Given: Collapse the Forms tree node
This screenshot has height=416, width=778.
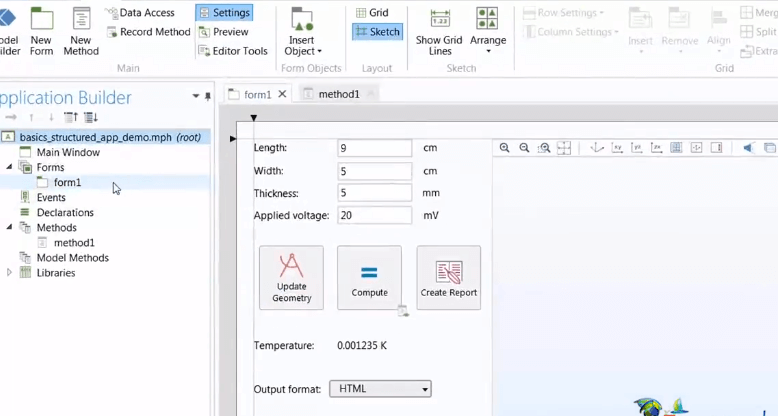Looking at the screenshot, I should pyautogui.click(x=10, y=168).
